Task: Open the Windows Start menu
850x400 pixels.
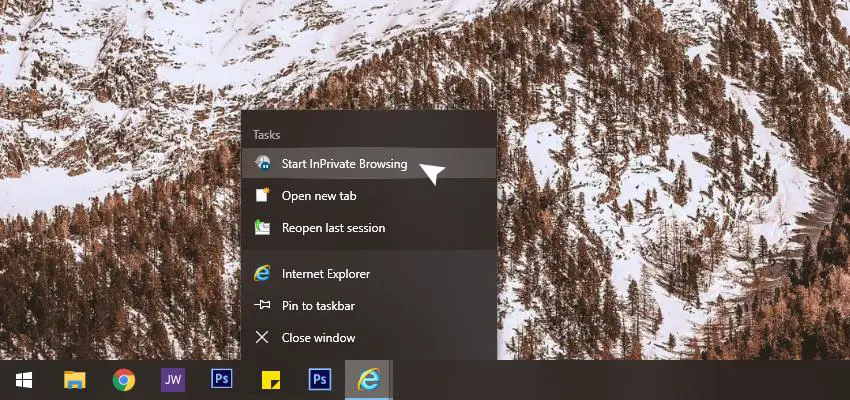Action: point(24,380)
